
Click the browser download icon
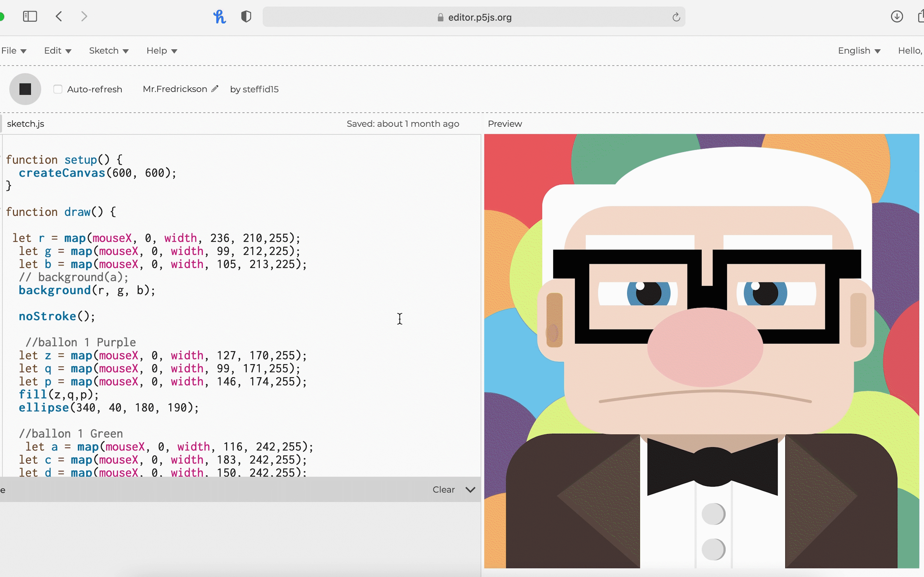point(897,17)
